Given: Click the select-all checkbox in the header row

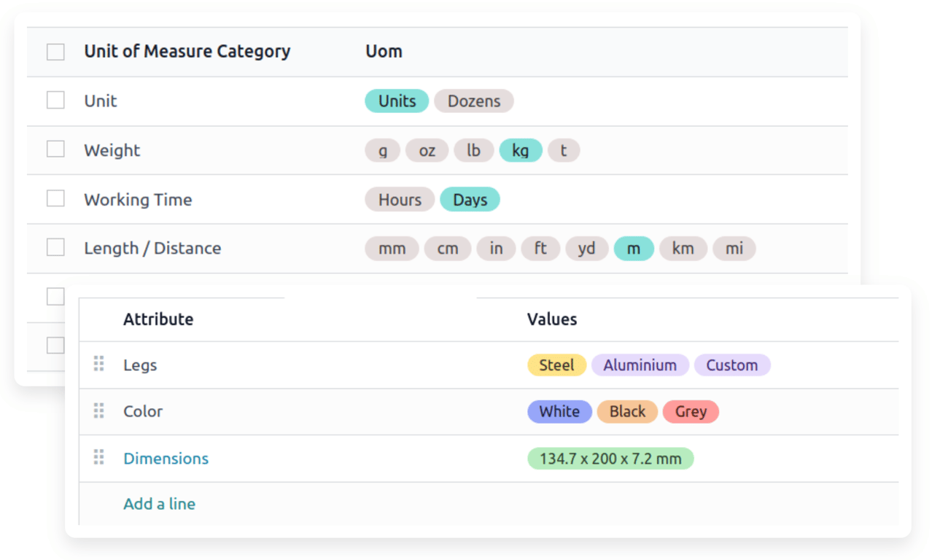Looking at the screenshot, I should point(55,51).
